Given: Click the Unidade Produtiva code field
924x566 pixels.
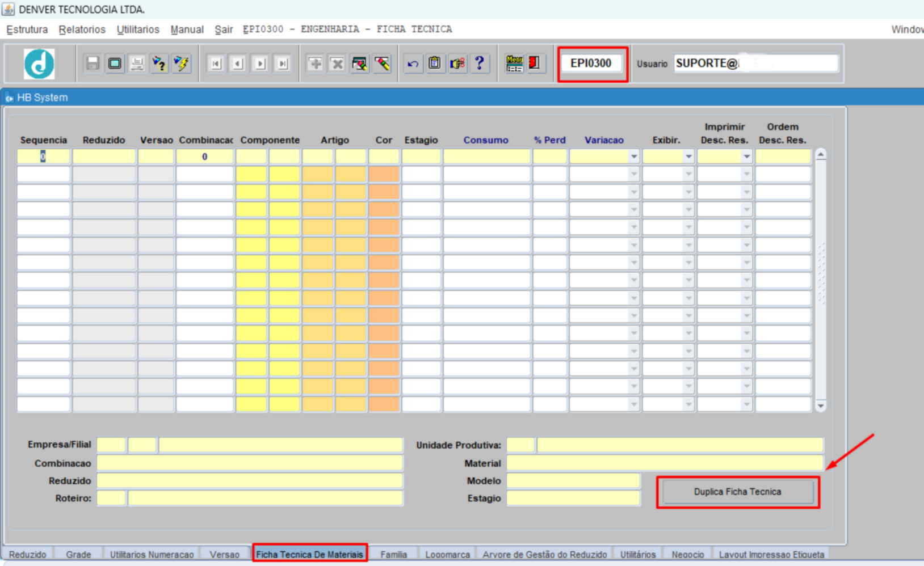Looking at the screenshot, I should (x=520, y=445).
